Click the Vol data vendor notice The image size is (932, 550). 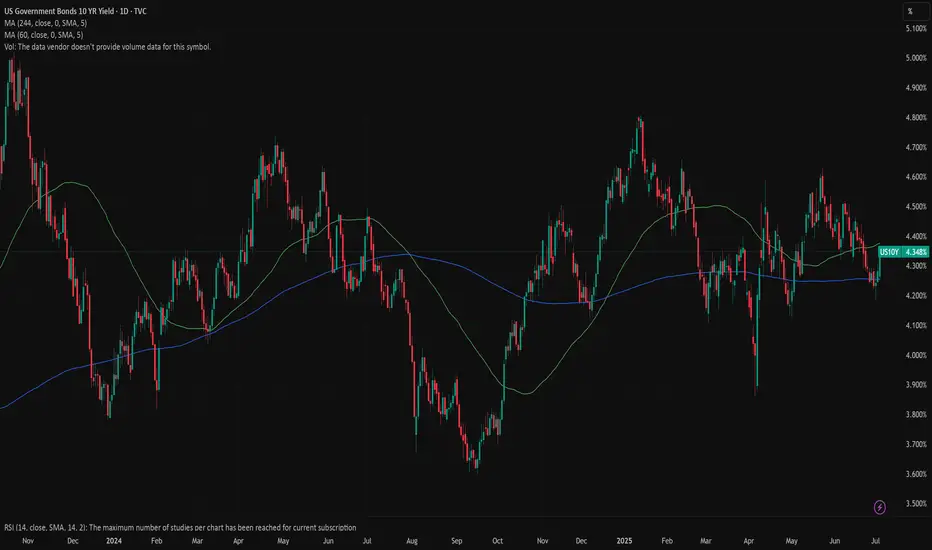pos(108,47)
